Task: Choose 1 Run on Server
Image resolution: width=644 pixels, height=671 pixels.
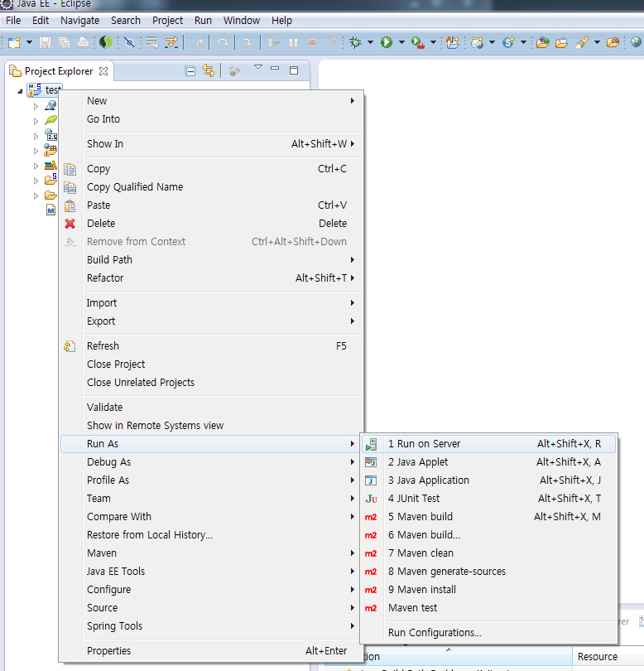Action: (490, 444)
